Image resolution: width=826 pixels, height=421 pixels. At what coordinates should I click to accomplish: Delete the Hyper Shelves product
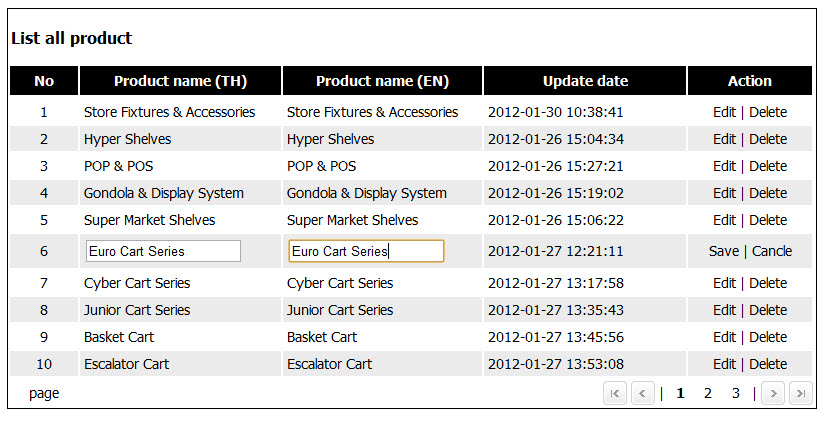tap(768, 139)
